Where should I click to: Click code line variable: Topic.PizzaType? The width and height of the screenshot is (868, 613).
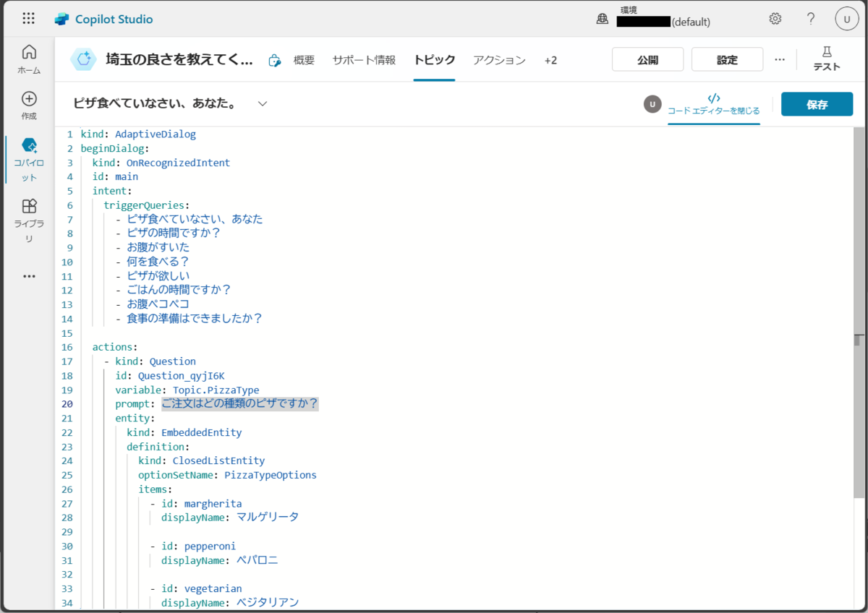point(187,390)
